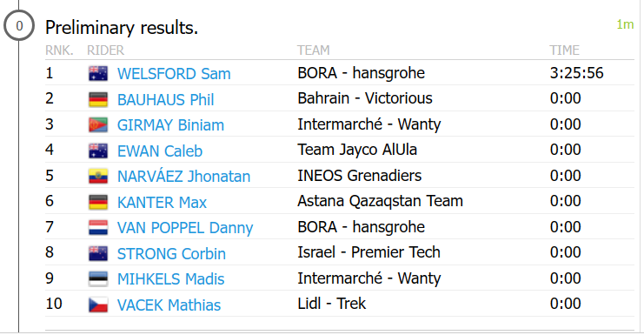Click the Ecuador flag beside NARVÁEZ Jhonatan
The height and width of the screenshot is (335, 644).
(98, 177)
